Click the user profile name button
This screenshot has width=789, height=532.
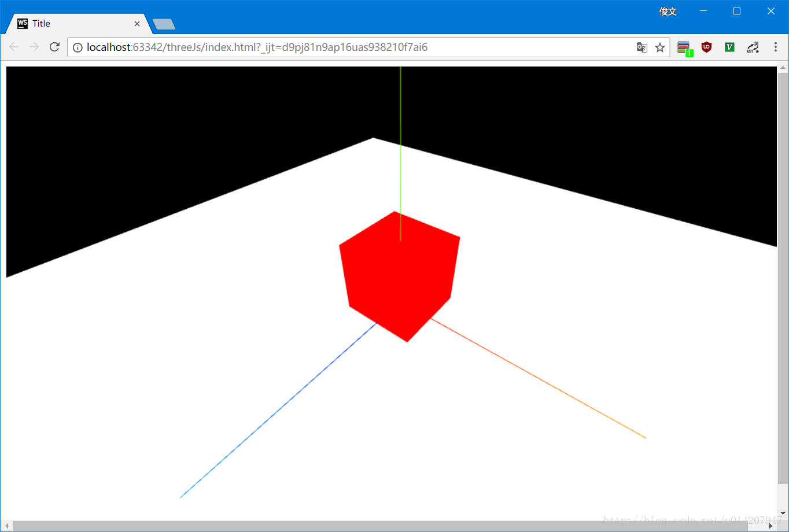pos(668,11)
